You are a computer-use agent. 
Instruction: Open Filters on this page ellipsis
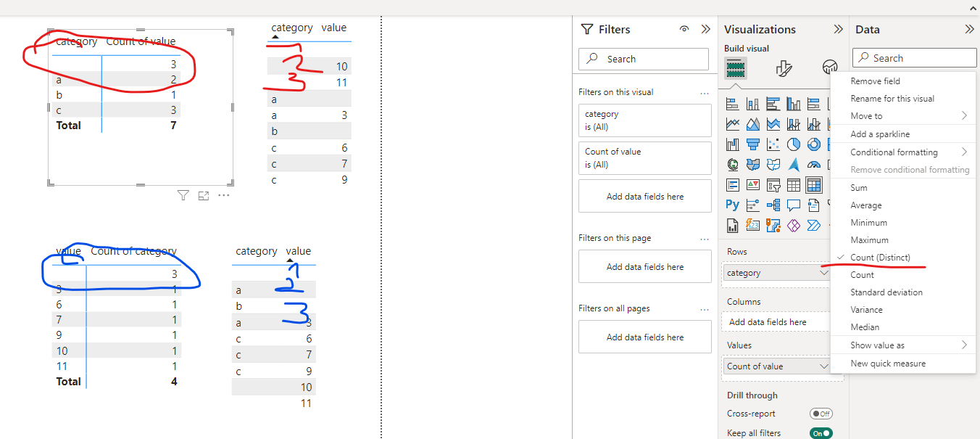[x=705, y=239]
